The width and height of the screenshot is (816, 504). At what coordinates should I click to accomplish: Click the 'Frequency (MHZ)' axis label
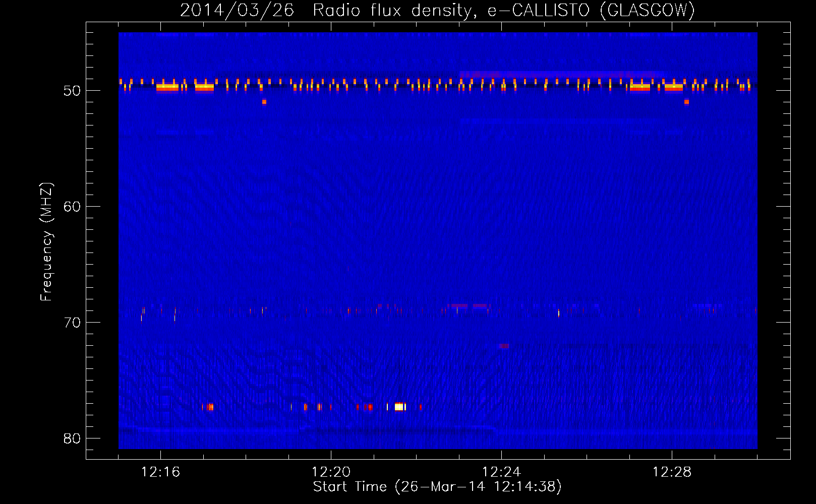point(46,242)
